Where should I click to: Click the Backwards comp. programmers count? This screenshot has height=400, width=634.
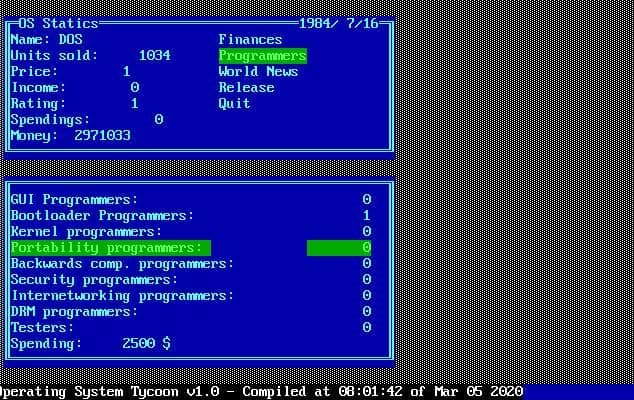[x=366, y=263]
